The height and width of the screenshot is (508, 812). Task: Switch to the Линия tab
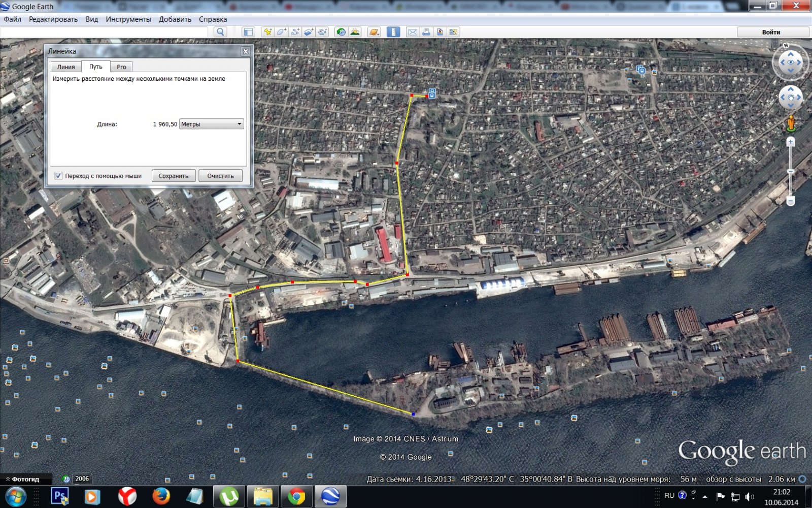(66, 67)
